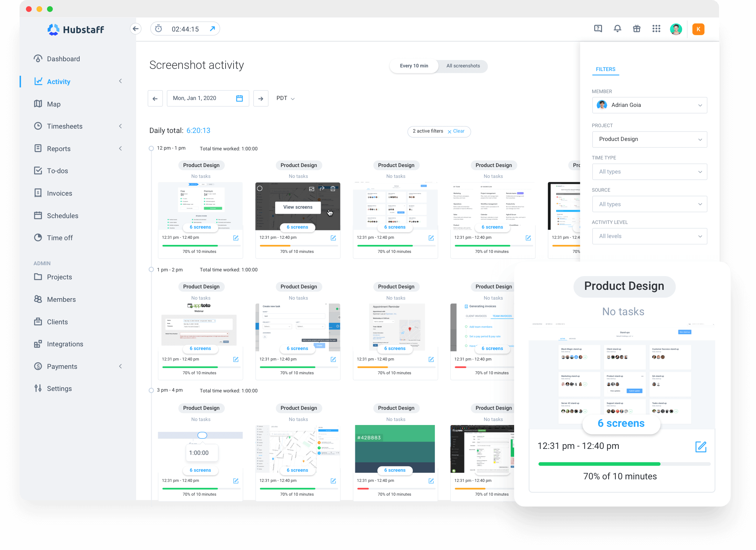Viewport: 756px width, 550px height.
Task: Click the help question-mark icon
Action: (x=598, y=29)
